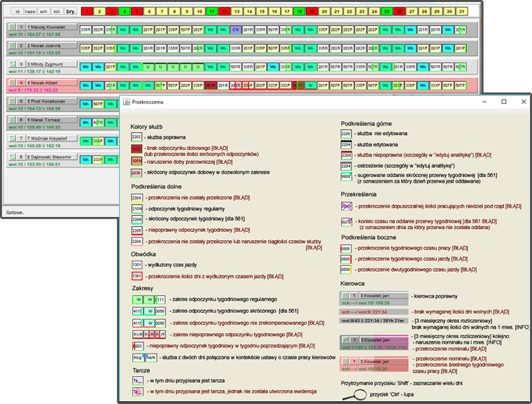Click the status icon beside Młody Zygmunt
532x404 pixels.
[x=12, y=64]
